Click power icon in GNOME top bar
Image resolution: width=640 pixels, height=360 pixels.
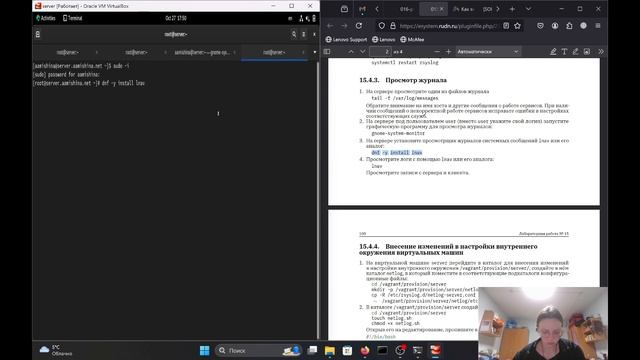click(314, 18)
